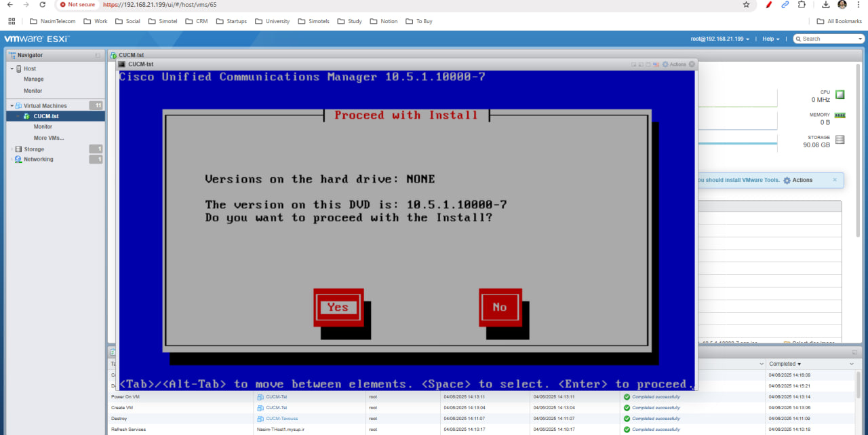
Task: Open Storage in Navigator
Action: (x=34, y=149)
